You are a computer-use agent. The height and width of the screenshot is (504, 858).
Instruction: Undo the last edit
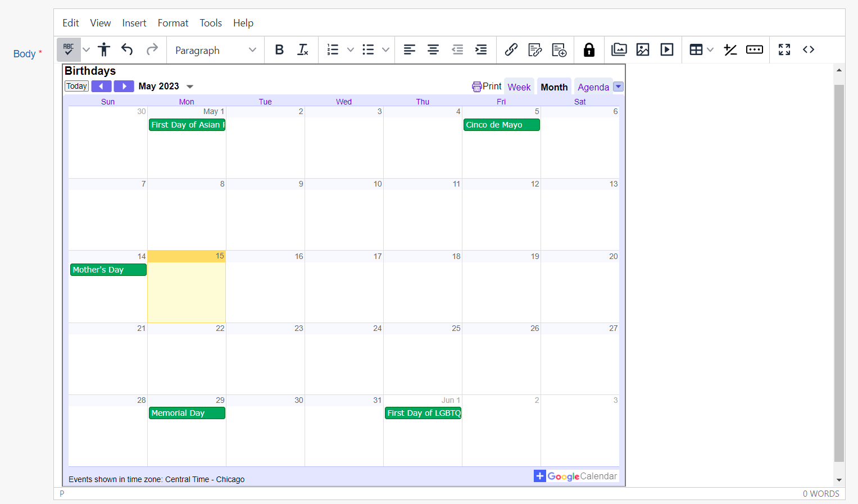pos(128,49)
